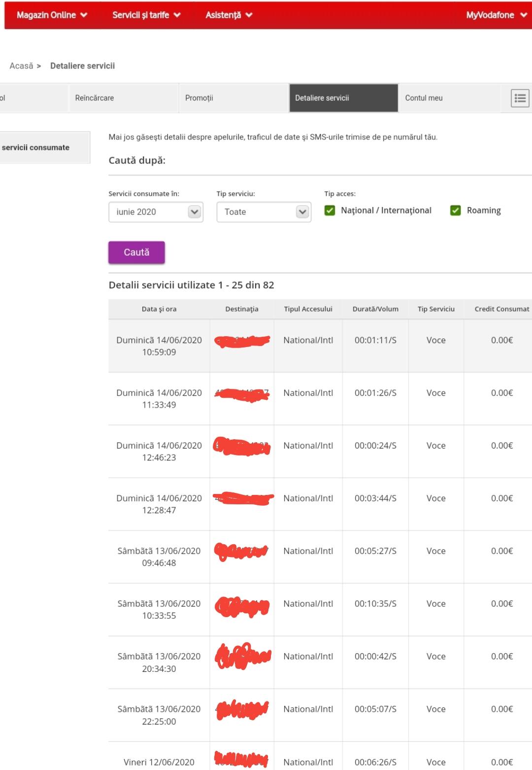Open the Asistență dropdown menu
The height and width of the screenshot is (770, 532).
click(229, 15)
